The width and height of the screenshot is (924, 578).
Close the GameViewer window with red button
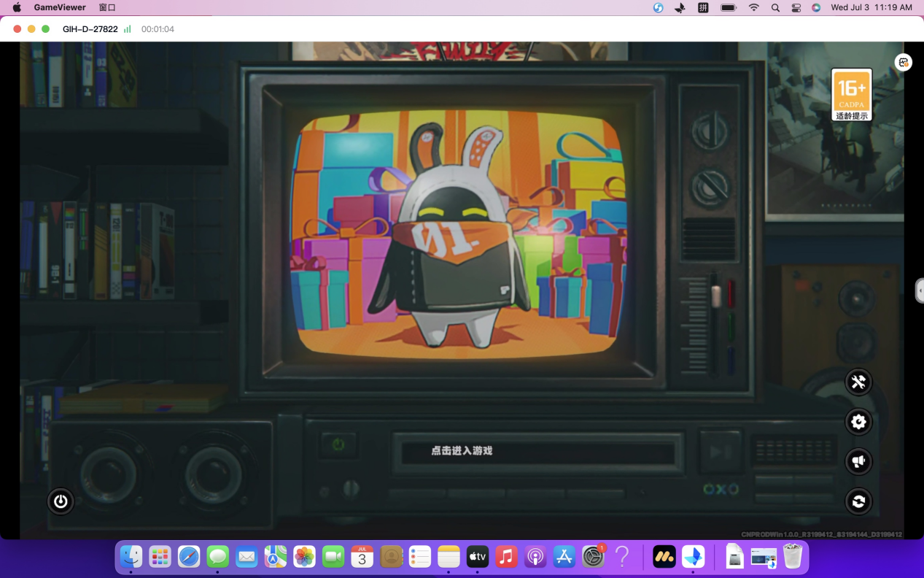point(18,29)
